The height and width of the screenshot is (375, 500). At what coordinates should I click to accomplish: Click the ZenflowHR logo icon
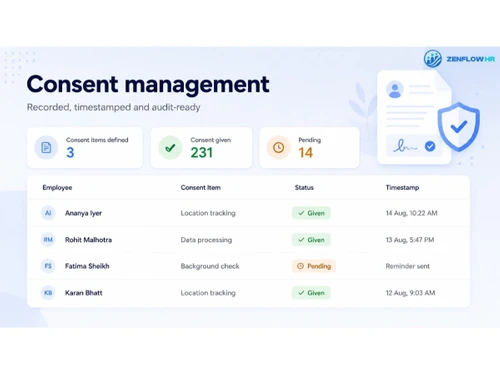point(433,58)
